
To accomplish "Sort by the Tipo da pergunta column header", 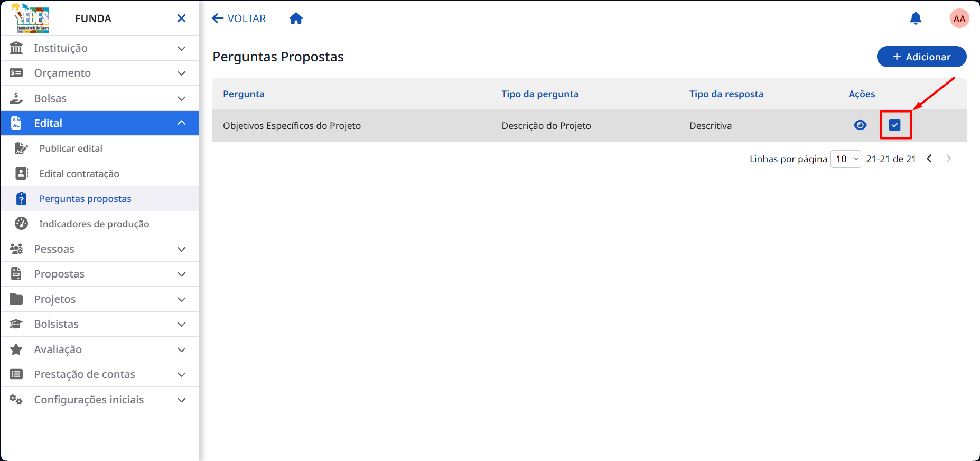I will point(540,94).
